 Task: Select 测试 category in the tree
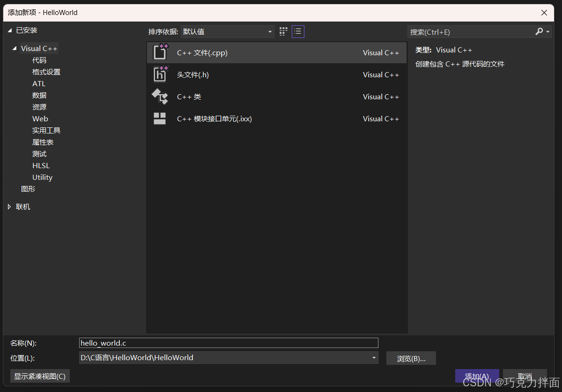click(39, 154)
